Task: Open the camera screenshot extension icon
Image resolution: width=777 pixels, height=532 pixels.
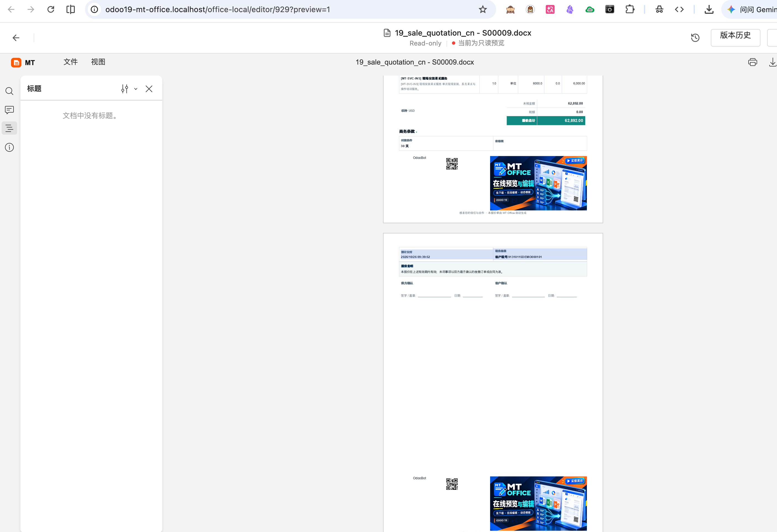Action: pos(610,9)
